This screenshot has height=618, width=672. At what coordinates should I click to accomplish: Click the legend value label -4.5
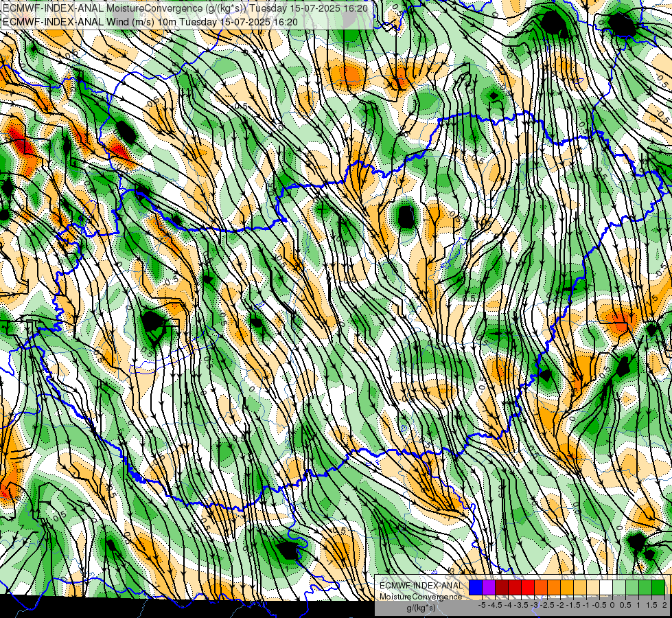(x=495, y=605)
